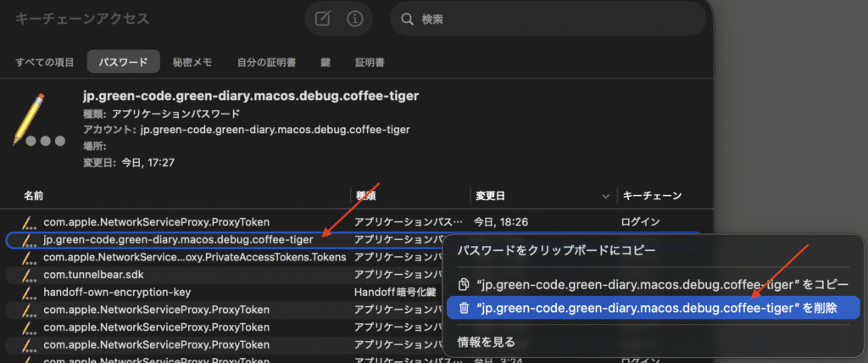Switch to the すべての項目 tab
Viewport: 868px width, 363px height.
tap(45, 62)
